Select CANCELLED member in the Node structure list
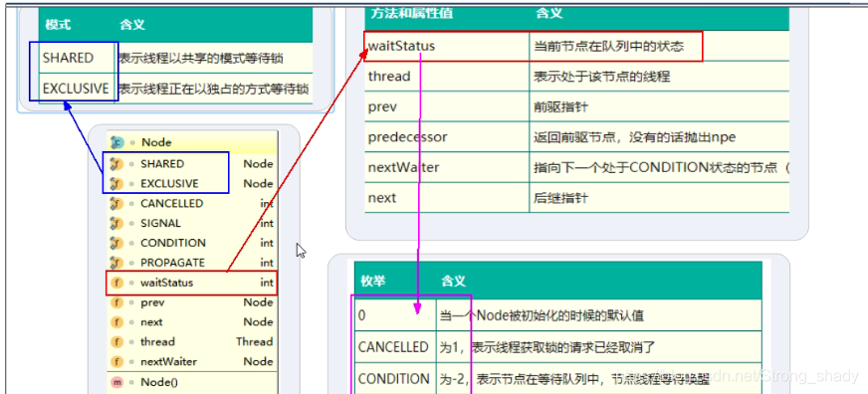The image size is (868, 394). pos(192,204)
